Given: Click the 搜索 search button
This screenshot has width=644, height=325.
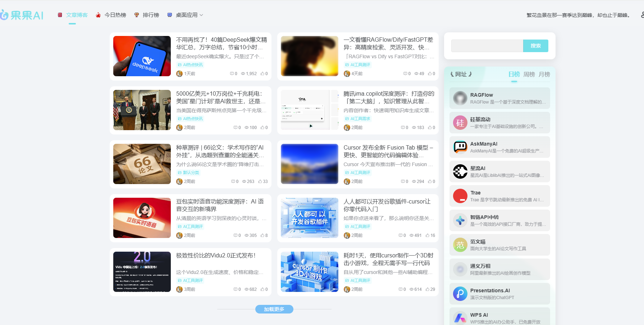Looking at the screenshot, I should [535, 46].
